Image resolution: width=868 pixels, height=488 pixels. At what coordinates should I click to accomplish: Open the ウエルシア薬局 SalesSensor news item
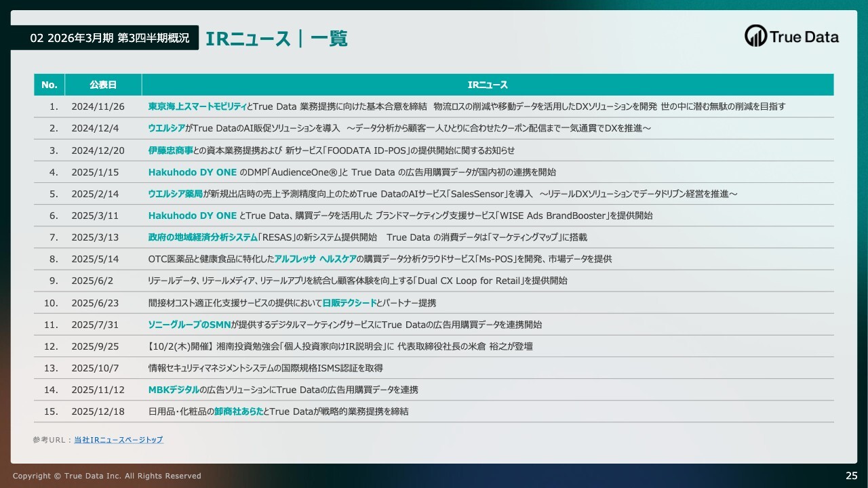click(x=175, y=194)
